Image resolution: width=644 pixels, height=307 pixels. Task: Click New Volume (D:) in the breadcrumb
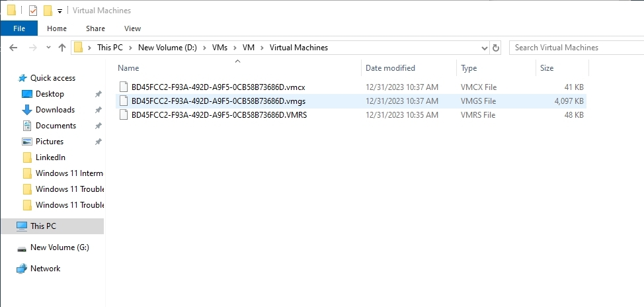(x=167, y=48)
